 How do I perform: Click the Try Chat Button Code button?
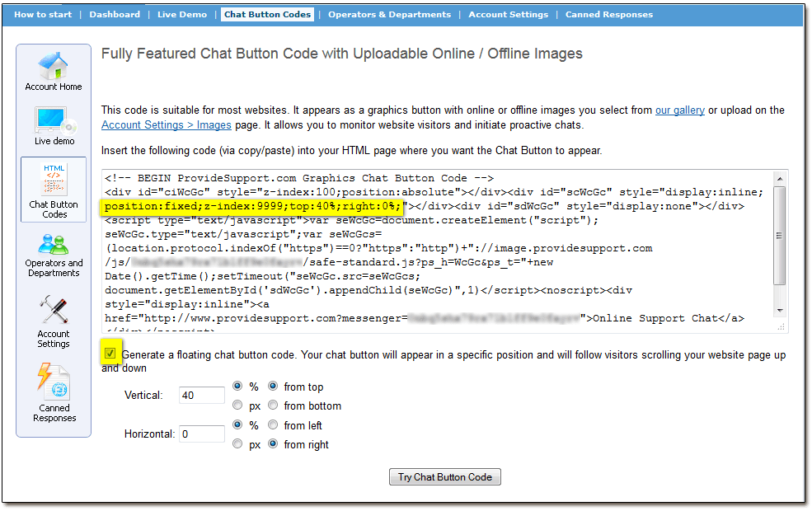pos(445,477)
